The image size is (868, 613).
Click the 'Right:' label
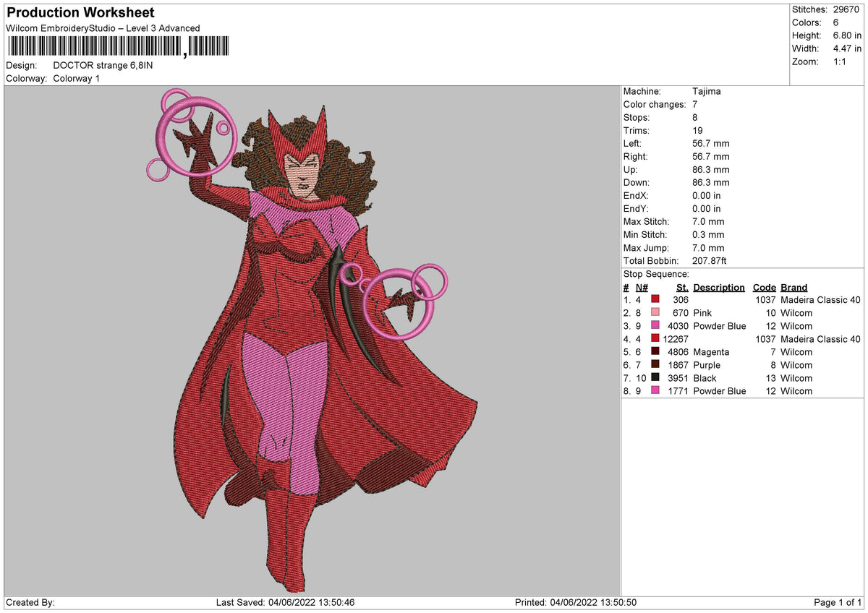click(636, 156)
